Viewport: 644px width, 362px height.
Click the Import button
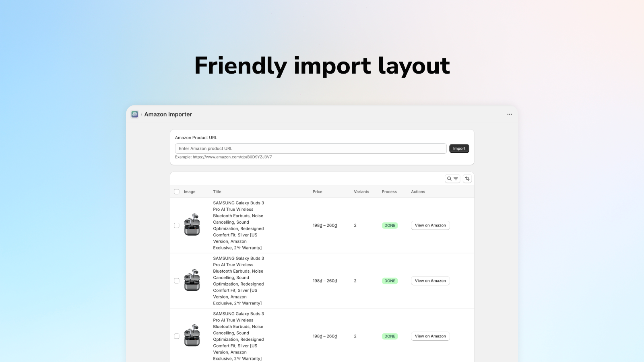point(459,148)
